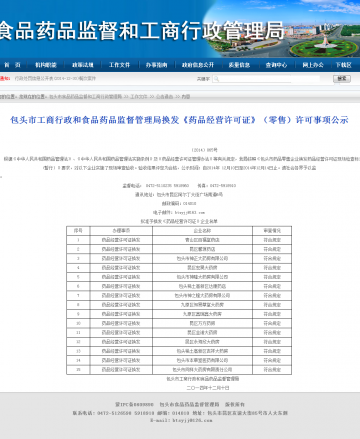Click the search button beside keyword field

(x=342, y=79)
